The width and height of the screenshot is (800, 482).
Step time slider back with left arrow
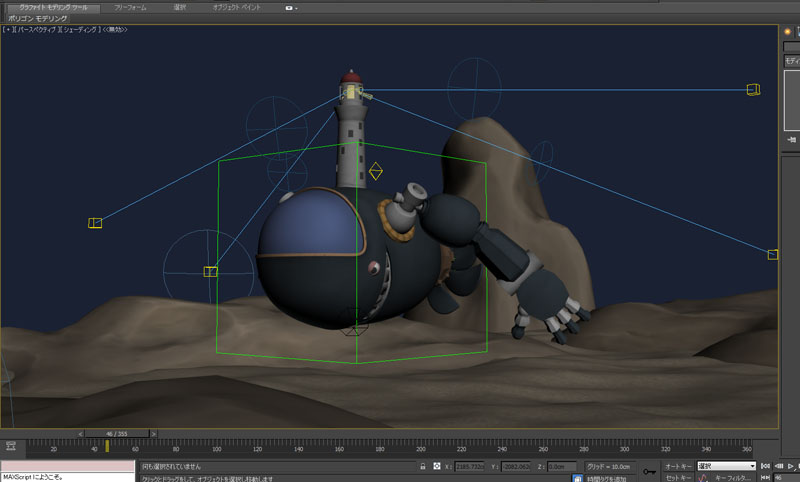pos(81,434)
